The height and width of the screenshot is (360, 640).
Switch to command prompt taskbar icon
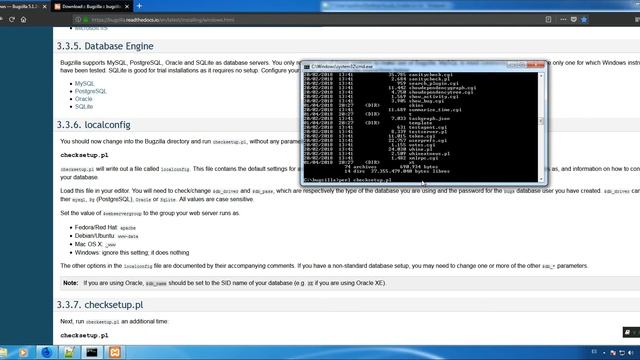(x=92, y=352)
